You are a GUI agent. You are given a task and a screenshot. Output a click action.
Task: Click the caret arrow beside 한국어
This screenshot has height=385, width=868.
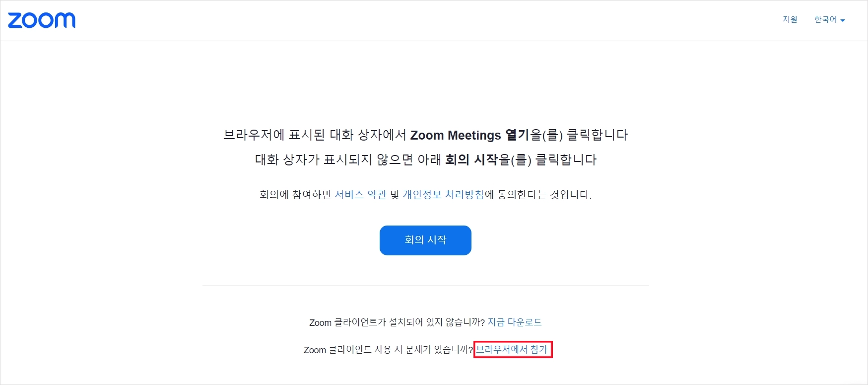click(843, 20)
